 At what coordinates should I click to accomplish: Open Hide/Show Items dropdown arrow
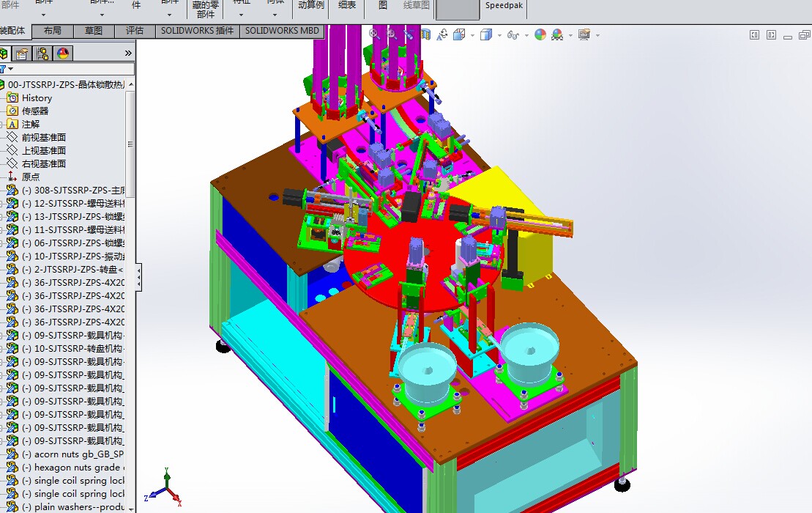526,35
